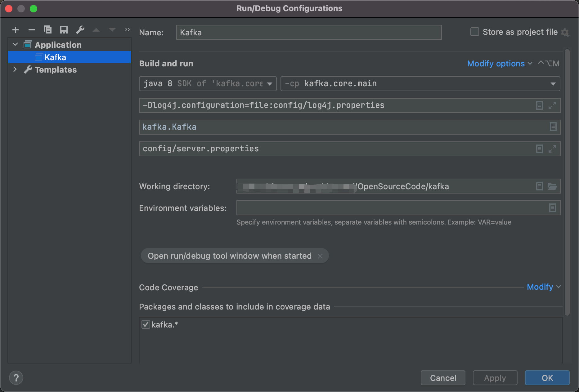
Task: Click the Environment variables label
Action: click(183, 208)
